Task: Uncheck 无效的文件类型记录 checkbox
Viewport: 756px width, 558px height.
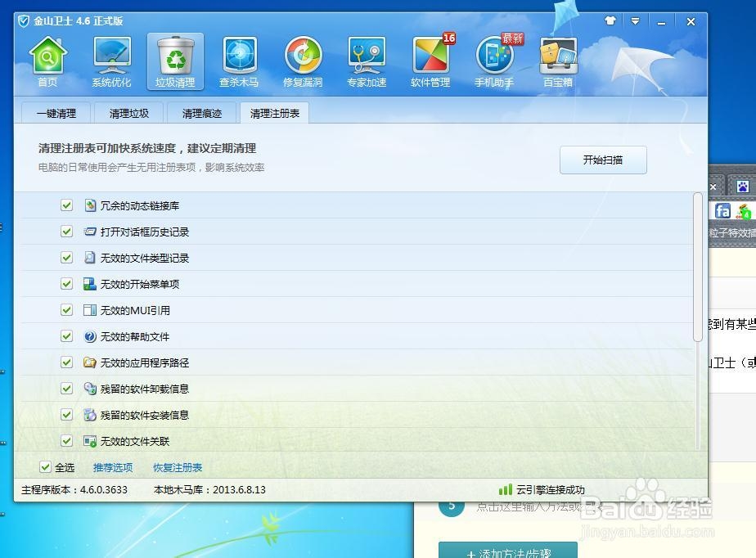Action: pyautogui.click(x=66, y=258)
